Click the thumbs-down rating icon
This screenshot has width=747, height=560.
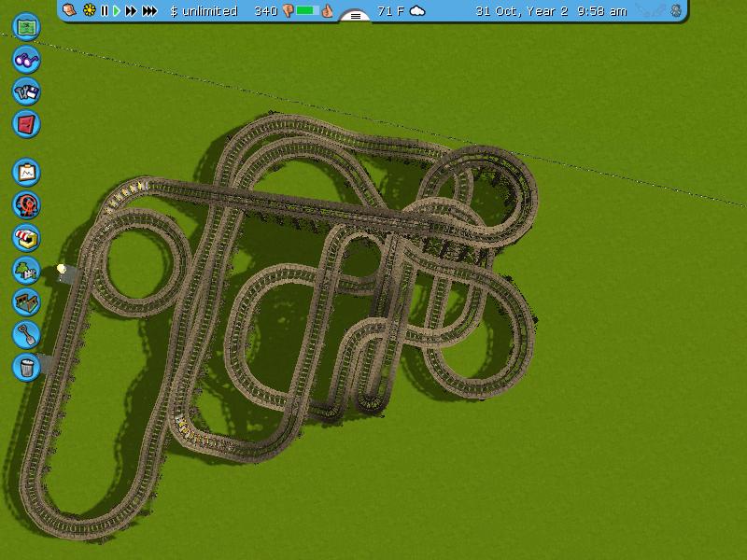[x=288, y=11]
